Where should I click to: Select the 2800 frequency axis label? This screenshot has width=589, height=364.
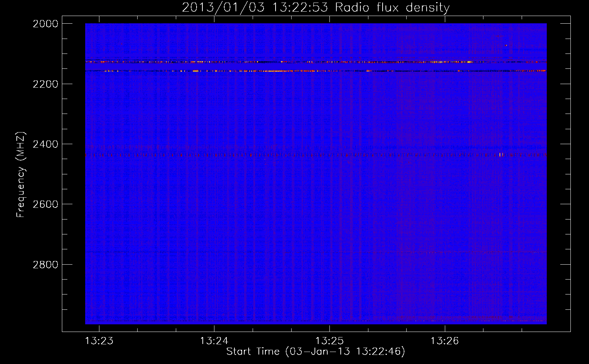(x=46, y=264)
